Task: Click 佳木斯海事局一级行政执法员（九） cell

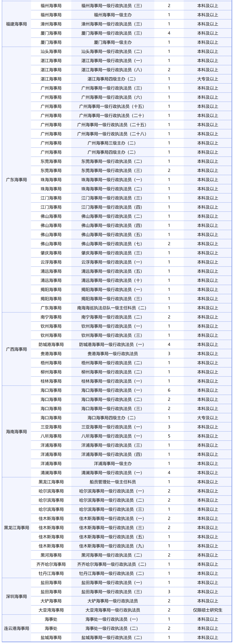Action: coord(113,546)
